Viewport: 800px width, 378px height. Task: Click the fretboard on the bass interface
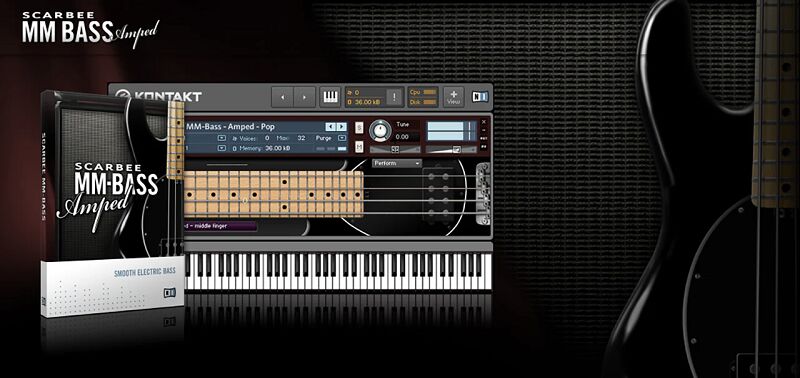coord(273,194)
